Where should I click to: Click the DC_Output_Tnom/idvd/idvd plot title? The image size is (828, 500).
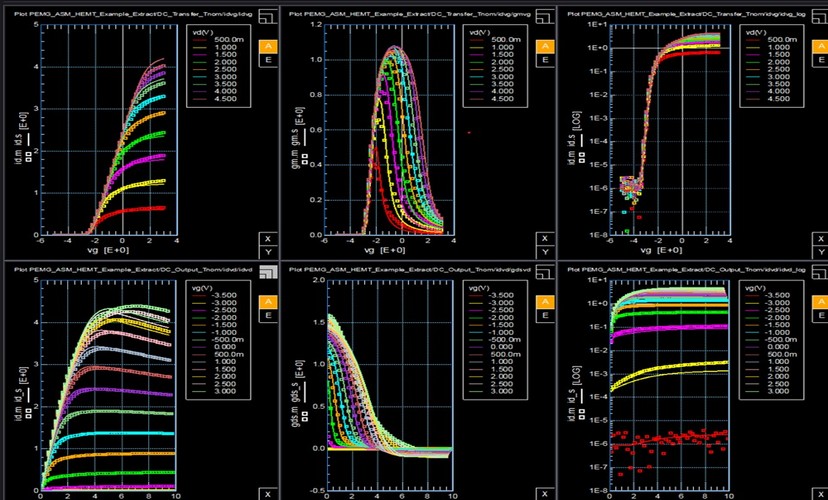(134, 269)
